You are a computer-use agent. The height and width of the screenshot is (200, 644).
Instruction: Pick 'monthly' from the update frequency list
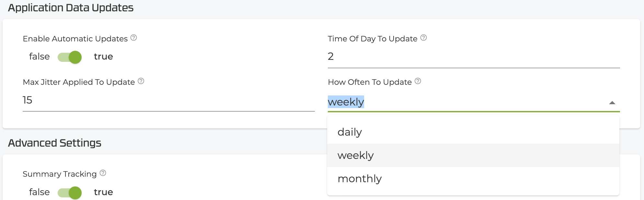pyautogui.click(x=360, y=179)
